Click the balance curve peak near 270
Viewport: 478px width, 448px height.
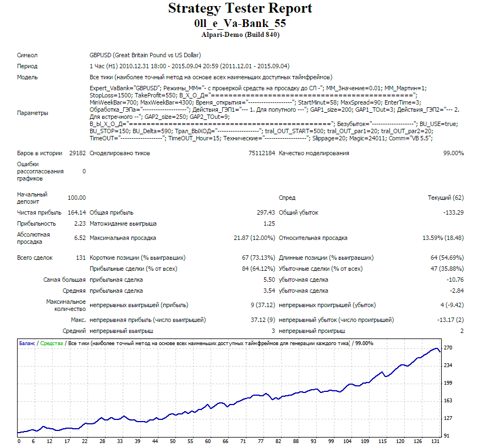(436, 348)
